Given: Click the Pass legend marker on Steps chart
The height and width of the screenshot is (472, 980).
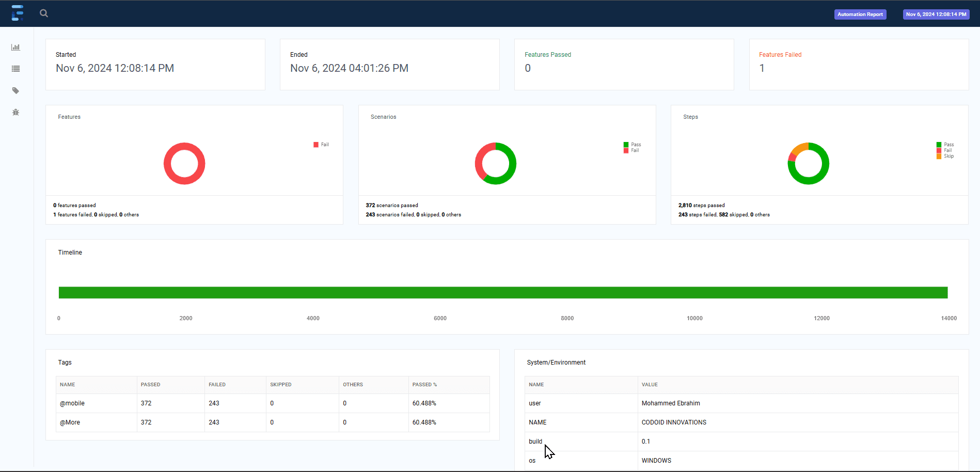Looking at the screenshot, I should pos(938,145).
